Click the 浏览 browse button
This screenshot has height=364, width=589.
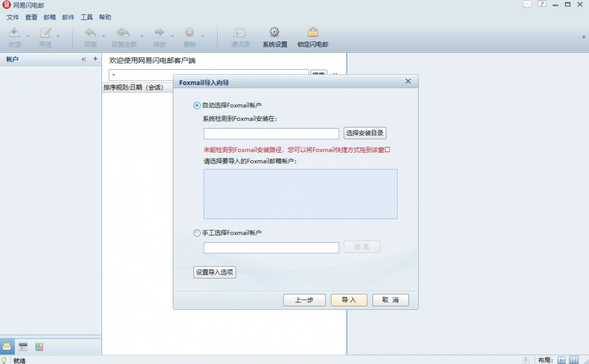(x=362, y=247)
